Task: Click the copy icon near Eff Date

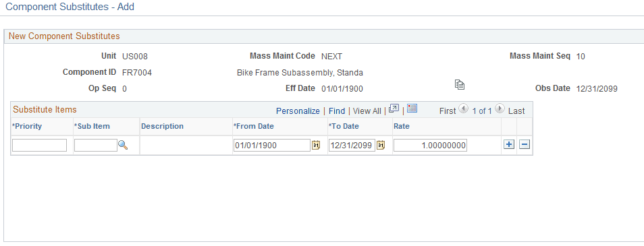Action: (x=460, y=85)
